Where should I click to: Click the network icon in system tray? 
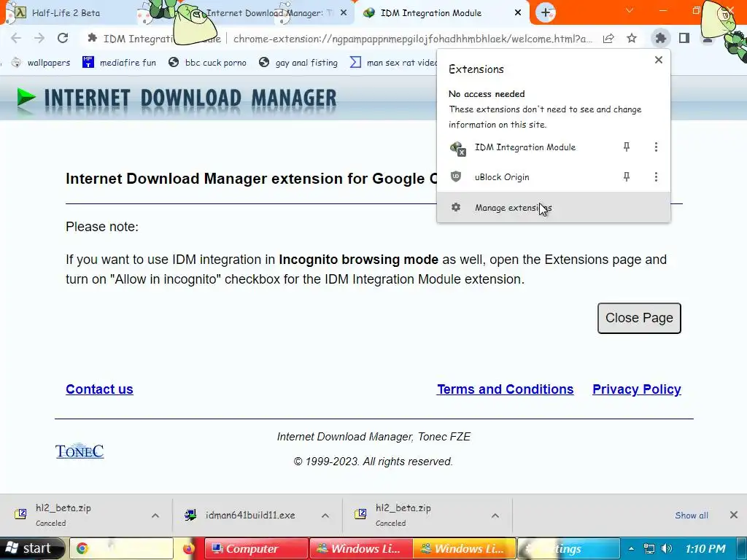pyautogui.click(x=649, y=548)
